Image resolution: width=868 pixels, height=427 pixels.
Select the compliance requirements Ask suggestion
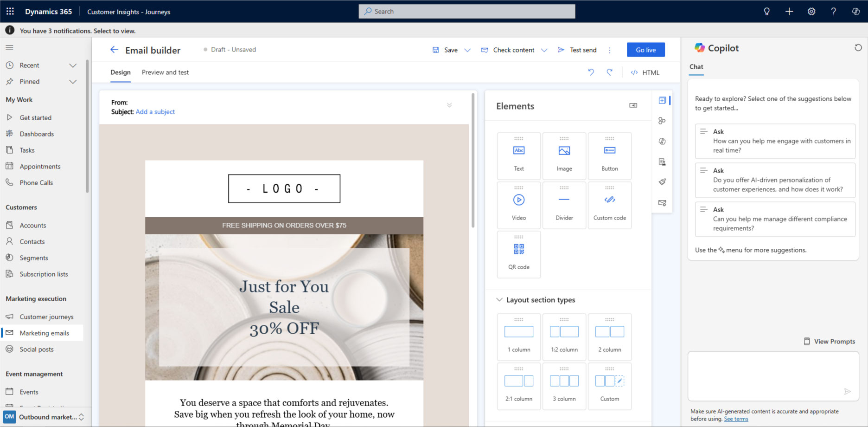click(775, 219)
